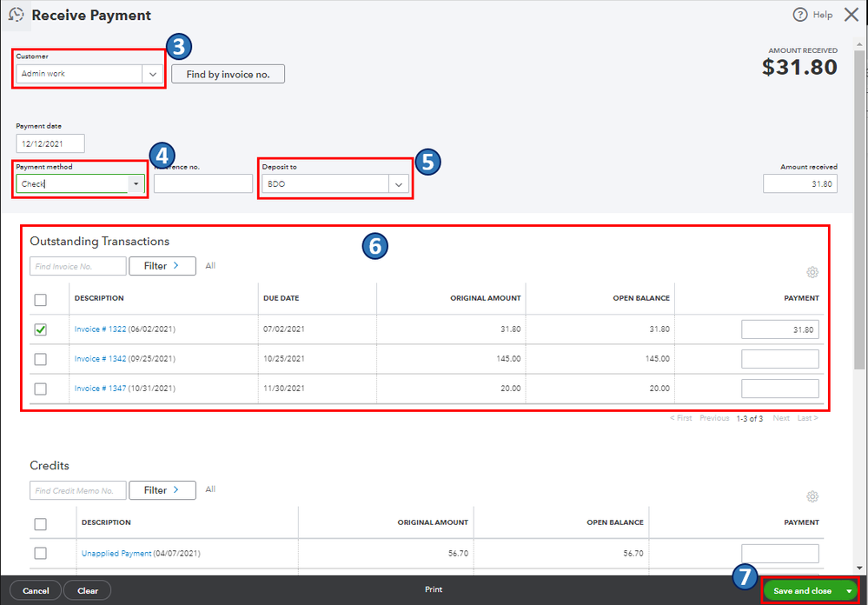Expand the Payment method dropdown
The width and height of the screenshot is (868, 605).
click(x=136, y=184)
